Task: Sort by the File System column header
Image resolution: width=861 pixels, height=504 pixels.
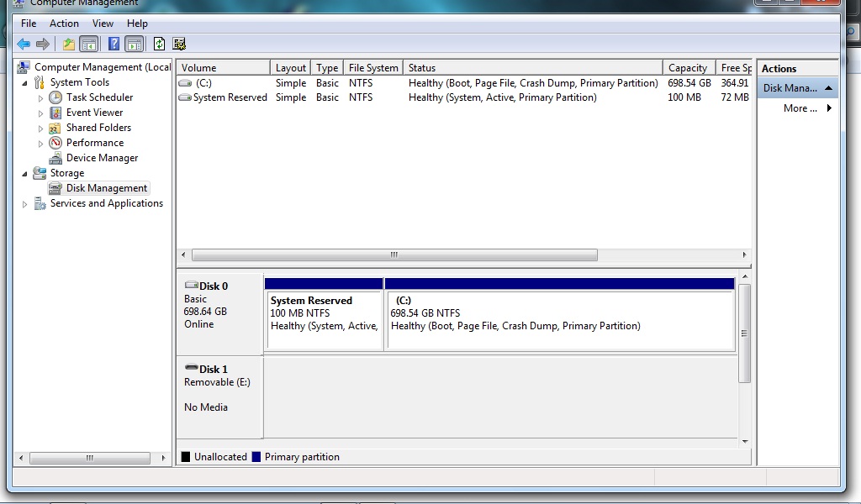Action: 373,67
